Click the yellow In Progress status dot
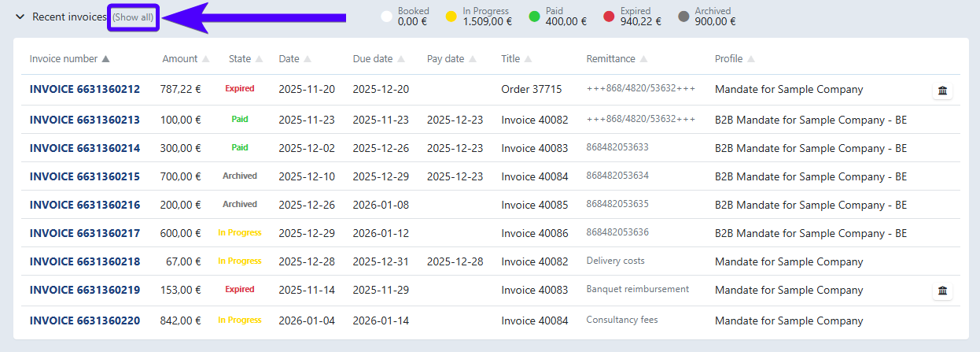The image size is (980, 352). tap(451, 17)
